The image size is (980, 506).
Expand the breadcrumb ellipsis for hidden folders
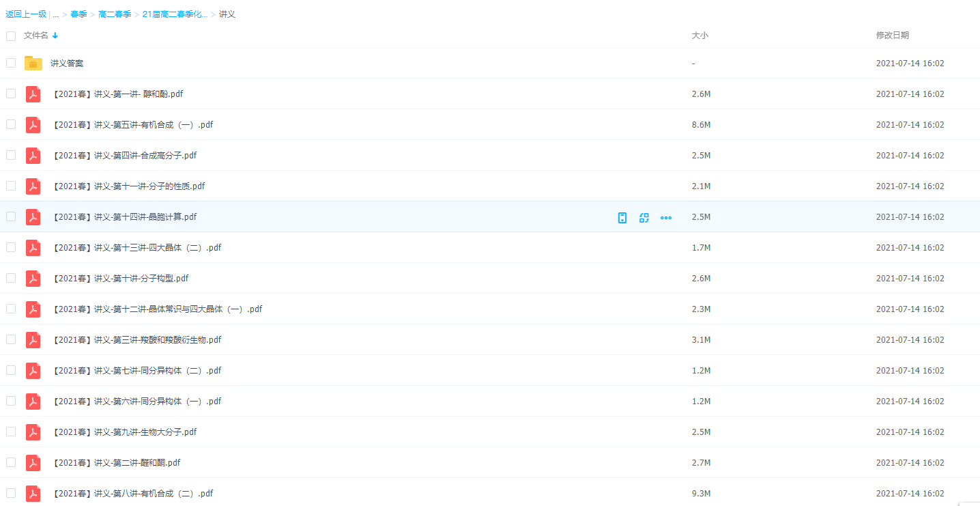pos(55,14)
